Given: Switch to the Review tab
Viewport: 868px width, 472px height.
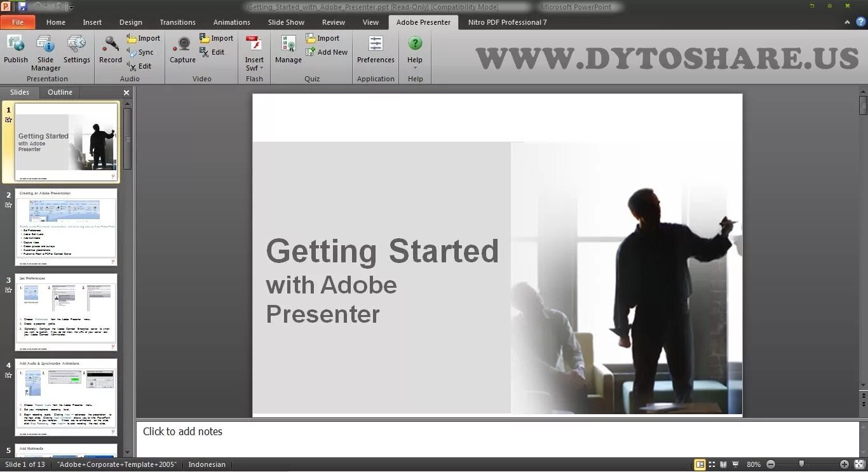Looking at the screenshot, I should [x=334, y=22].
